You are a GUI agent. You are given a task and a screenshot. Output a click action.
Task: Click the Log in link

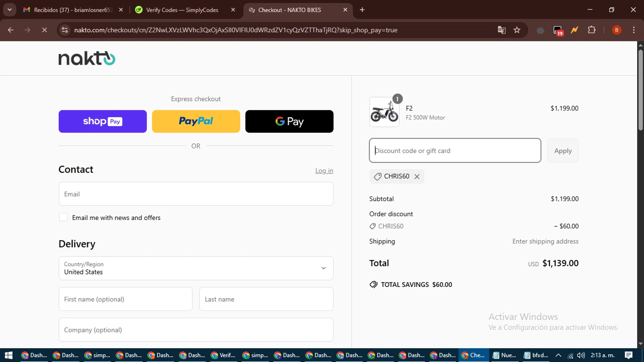click(x=324, y=170)
